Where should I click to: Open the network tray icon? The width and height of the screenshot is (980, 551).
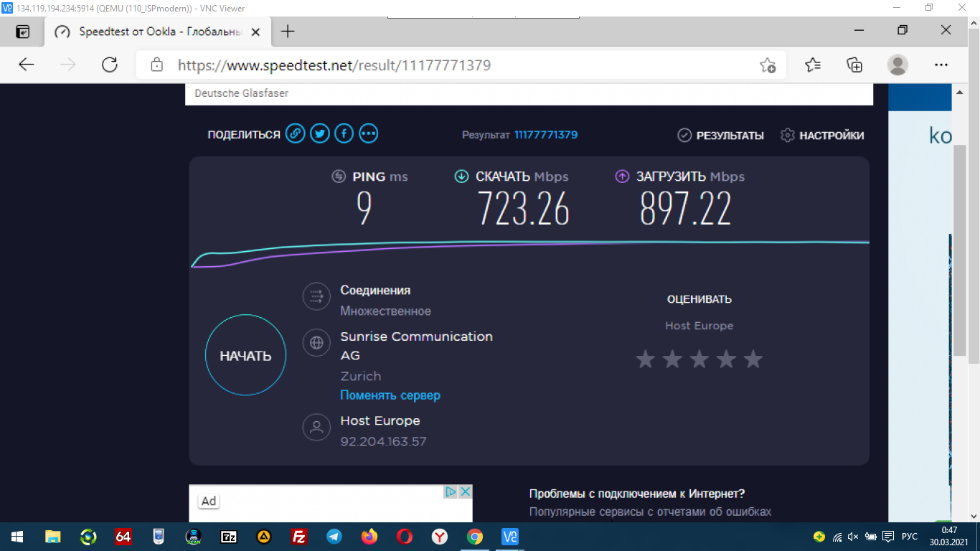pos(837,537)
